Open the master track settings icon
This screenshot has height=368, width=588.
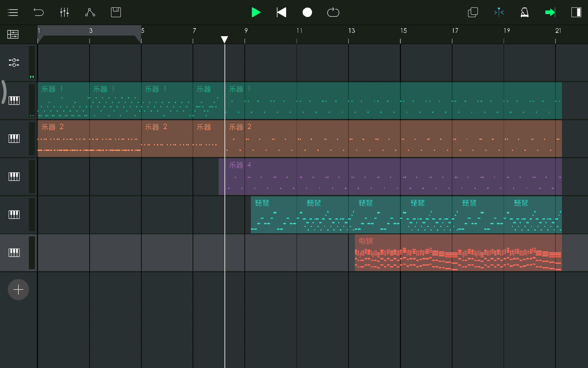[x=14, y=63]
